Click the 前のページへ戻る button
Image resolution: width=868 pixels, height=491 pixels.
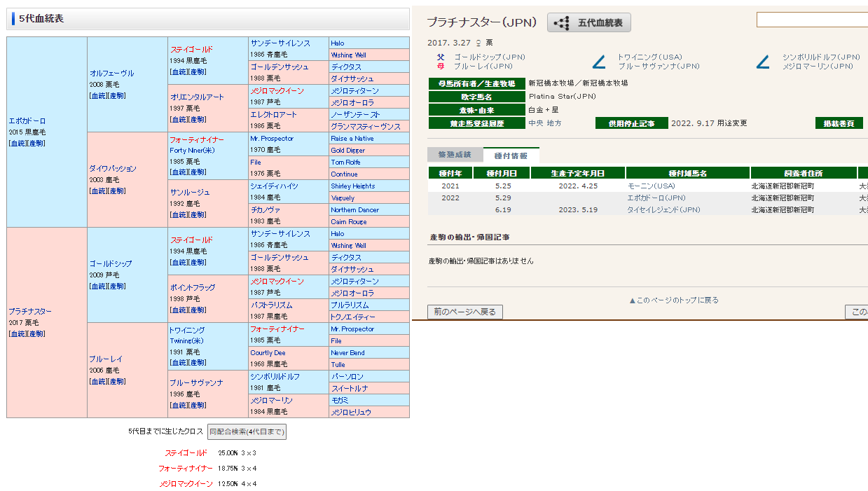tap(464, 312)
